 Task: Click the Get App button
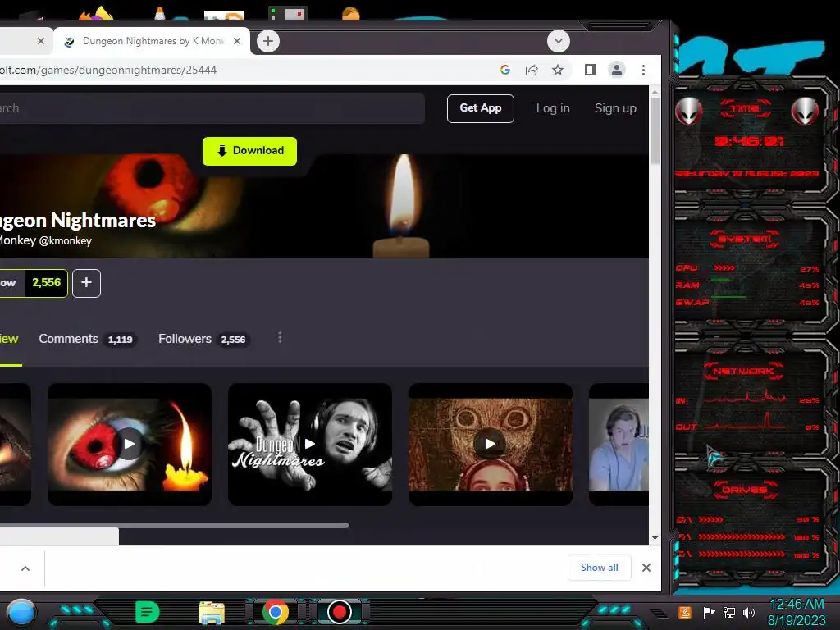(x=481, y=108)
